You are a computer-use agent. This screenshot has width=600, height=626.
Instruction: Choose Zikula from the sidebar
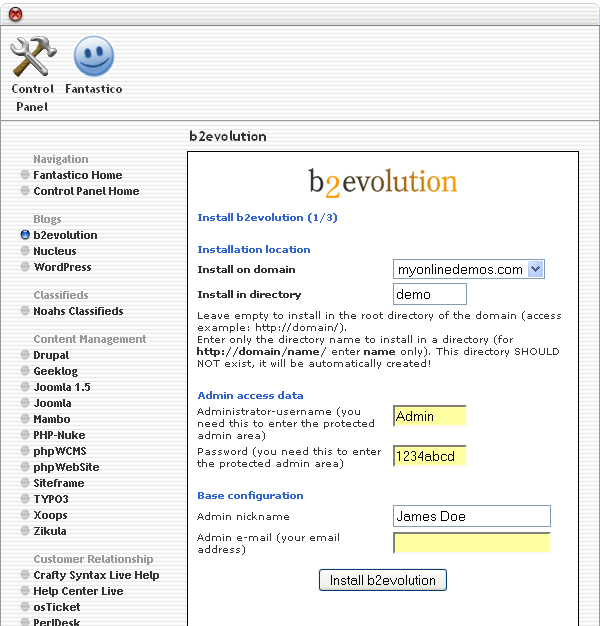(50, 531)
